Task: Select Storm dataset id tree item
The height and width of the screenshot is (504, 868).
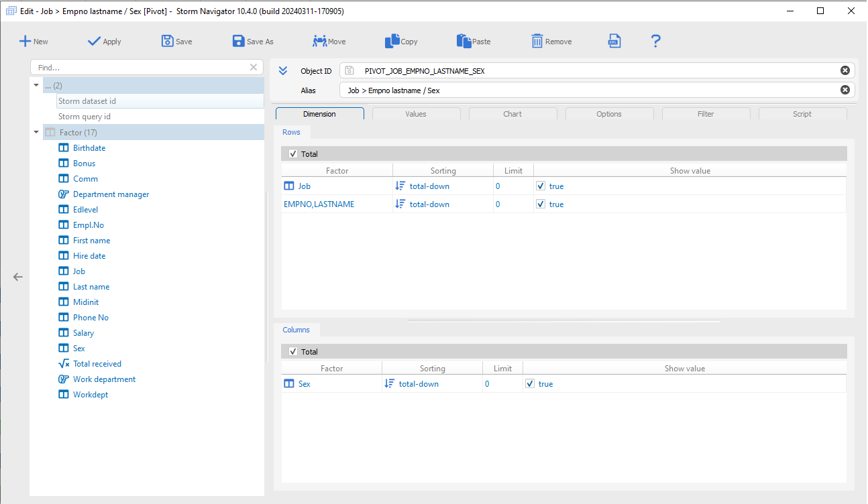Action: (160, 101)
